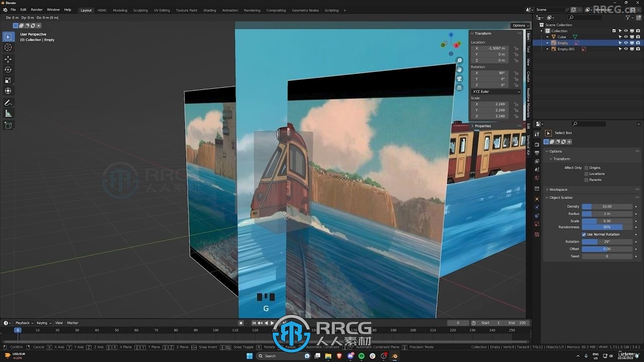The height and width of the screenshot is (362, 644).
Task: Expand the Cube tree item
Action: pos(548,37)
